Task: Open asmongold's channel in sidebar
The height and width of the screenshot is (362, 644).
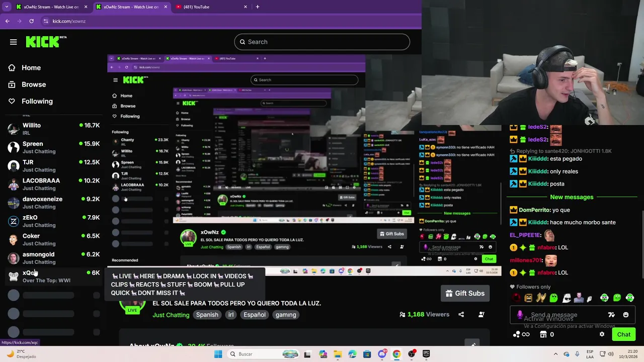Action: pyautogui.click(x=54, y=258)
